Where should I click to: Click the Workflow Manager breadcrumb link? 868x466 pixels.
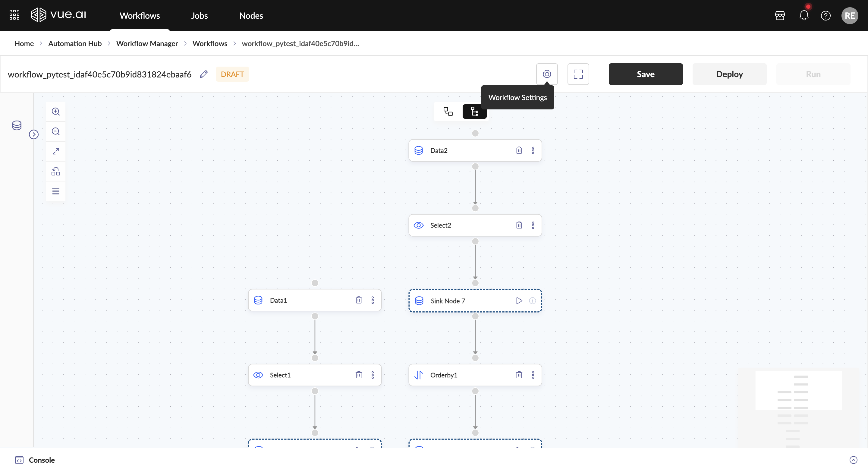(x=147, y=43)
